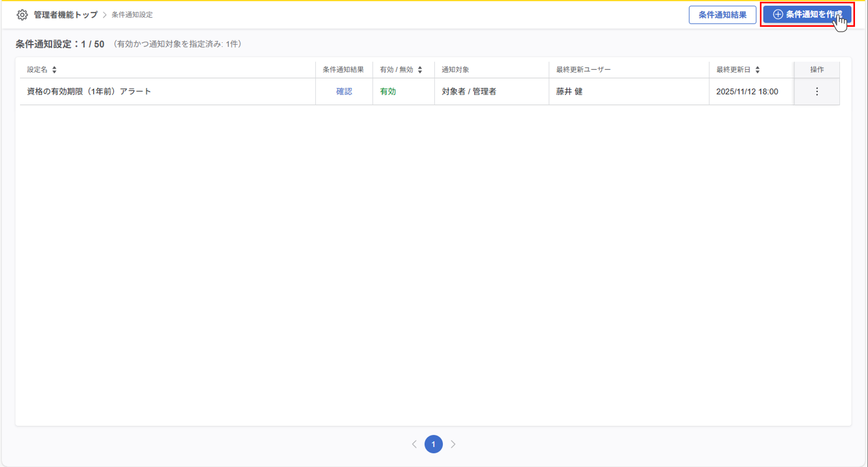The image size is (868, 467).
Task: Go to next page chevron
Action: pos(453,444)
